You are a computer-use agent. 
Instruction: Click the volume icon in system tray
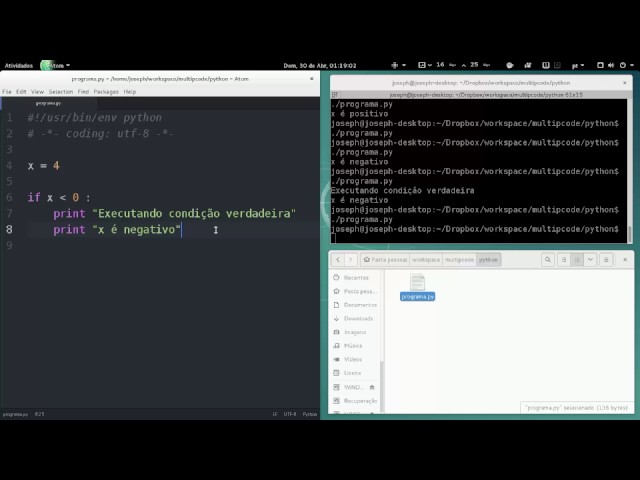click(611, 65)
